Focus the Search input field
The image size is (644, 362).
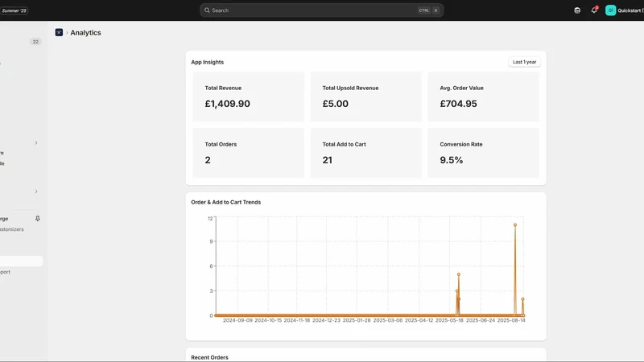(x=321, y=10)
